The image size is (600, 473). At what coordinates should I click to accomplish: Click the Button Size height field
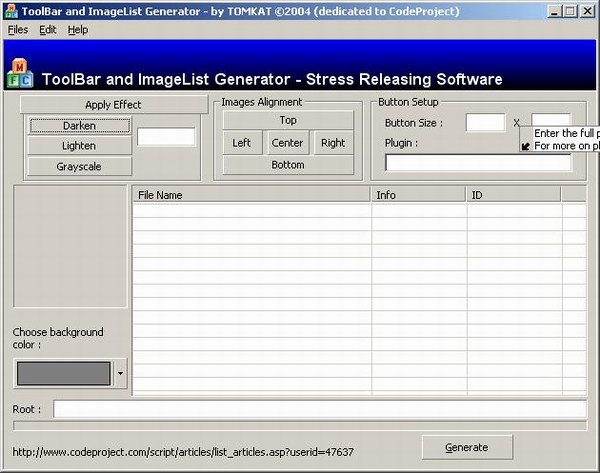pos(551,120)
